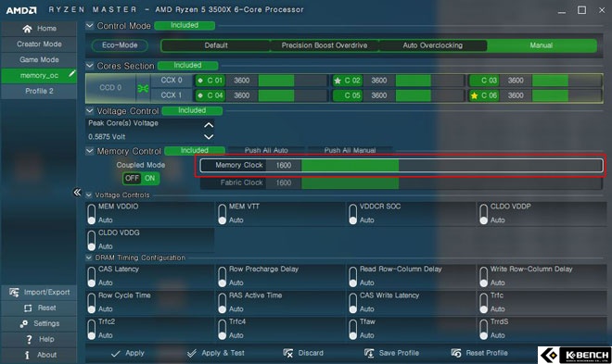Screen dimensions: 612x364
Task: Toggle CAS Latency auto switch
Action: point(91,277)
